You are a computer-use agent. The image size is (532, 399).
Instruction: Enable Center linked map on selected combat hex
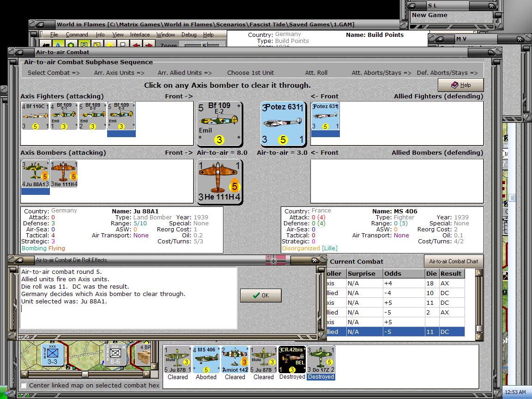(24, 386)
